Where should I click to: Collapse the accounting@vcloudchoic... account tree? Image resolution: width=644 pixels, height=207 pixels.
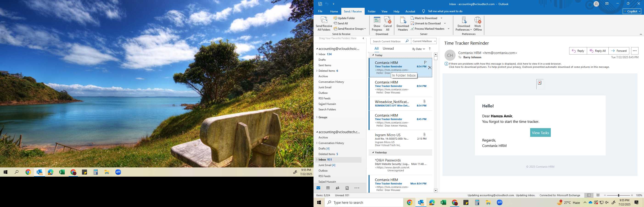[317, 49]
